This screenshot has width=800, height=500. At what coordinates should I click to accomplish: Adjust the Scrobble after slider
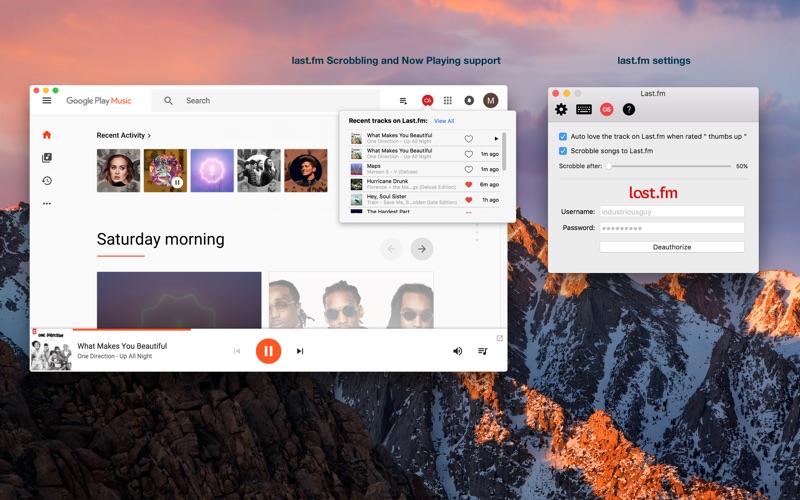click(608, 166)
